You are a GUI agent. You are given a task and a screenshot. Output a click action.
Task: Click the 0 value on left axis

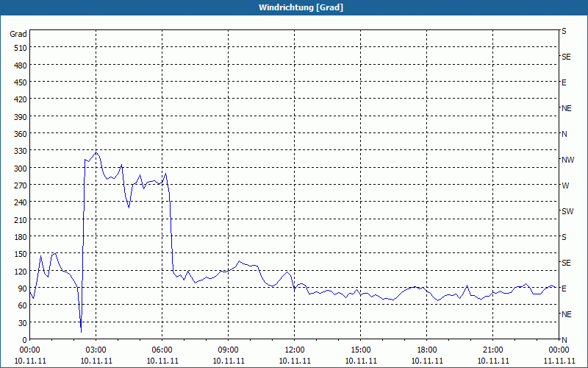pos(24,339)
